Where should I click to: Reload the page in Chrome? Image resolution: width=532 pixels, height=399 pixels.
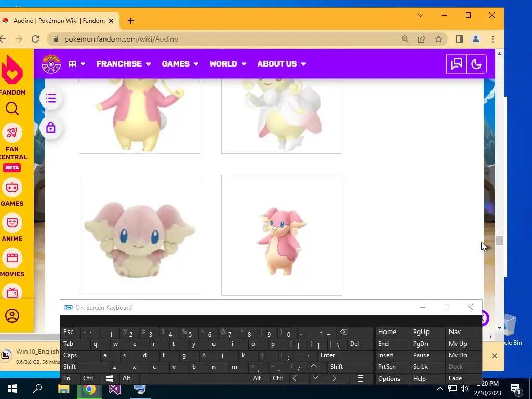pos(35,39)
